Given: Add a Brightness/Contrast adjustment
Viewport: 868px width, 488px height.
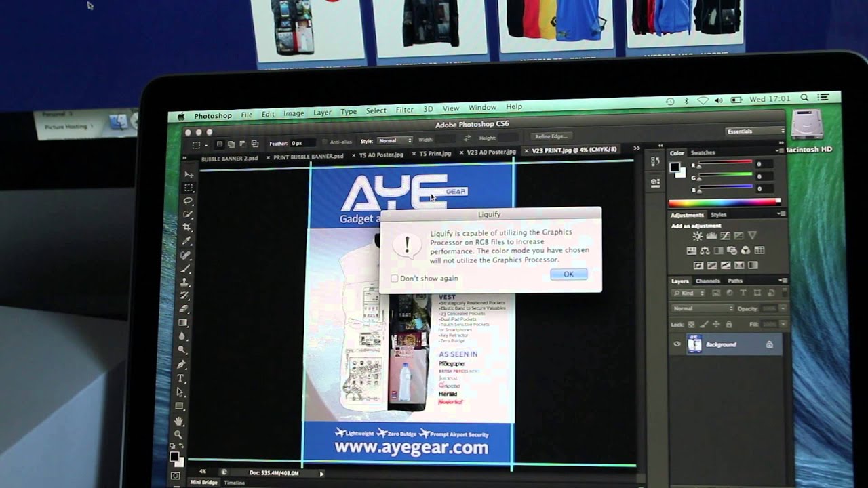Looking at the screenshot, I should pos(697,237).
